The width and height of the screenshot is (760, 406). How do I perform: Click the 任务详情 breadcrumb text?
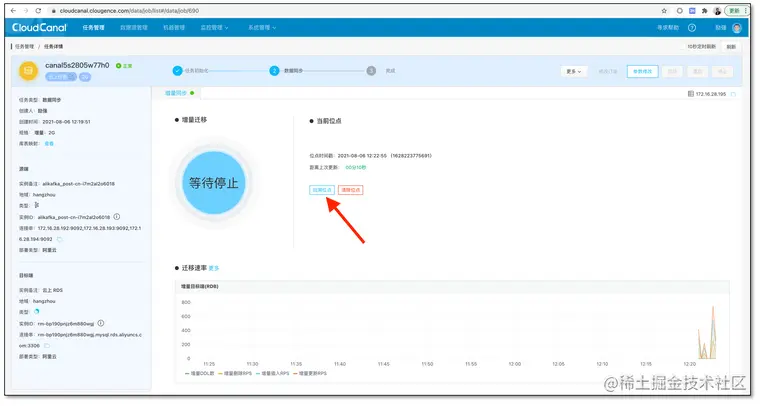pos(53,47)
